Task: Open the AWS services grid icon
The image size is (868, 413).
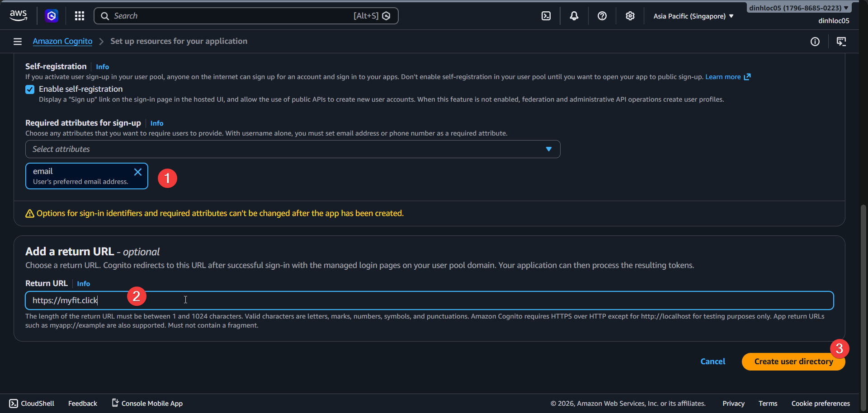Action: (x=79, y=15)
